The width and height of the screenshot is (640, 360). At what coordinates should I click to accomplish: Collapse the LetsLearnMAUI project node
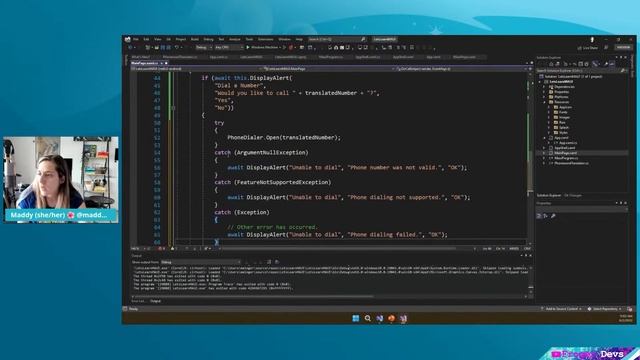click(x=540, y=82)
